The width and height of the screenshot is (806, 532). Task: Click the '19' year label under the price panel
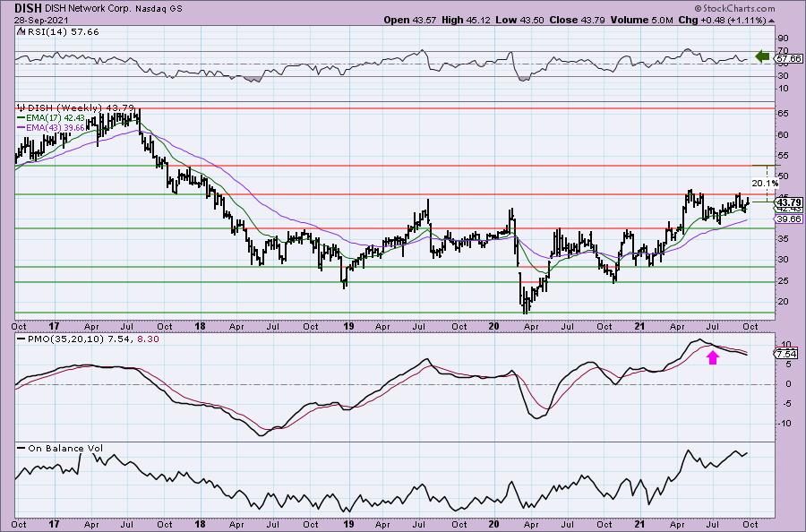tap(349, 326)
